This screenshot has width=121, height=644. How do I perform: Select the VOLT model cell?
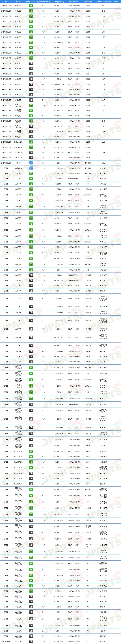pos(18,163)
